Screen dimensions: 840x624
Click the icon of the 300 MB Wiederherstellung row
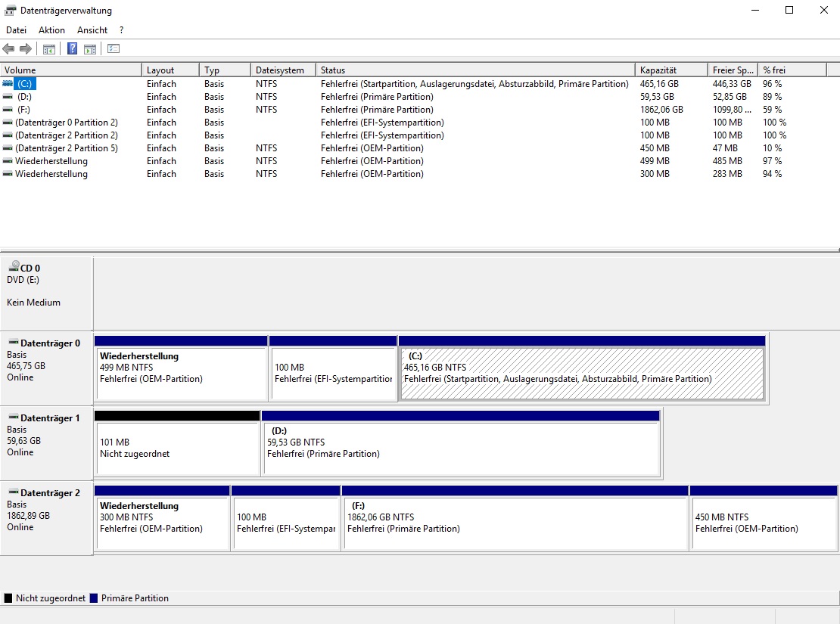[8, 173]
